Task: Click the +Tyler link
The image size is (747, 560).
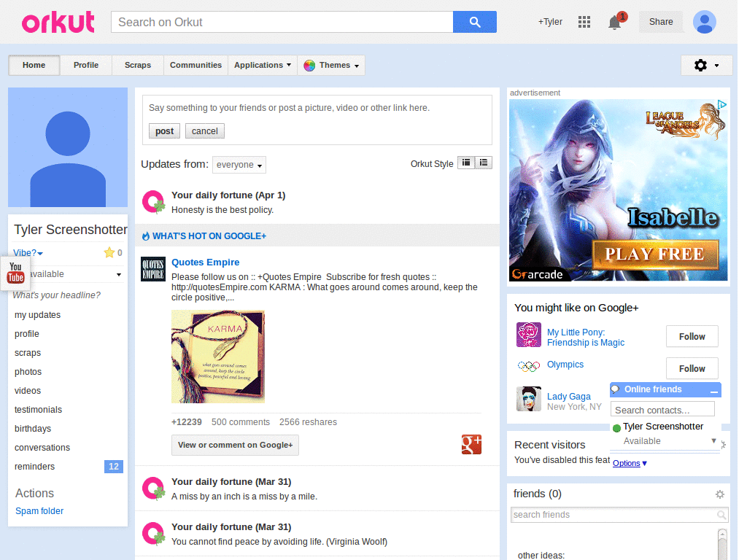Action: (x=550, y=22)
